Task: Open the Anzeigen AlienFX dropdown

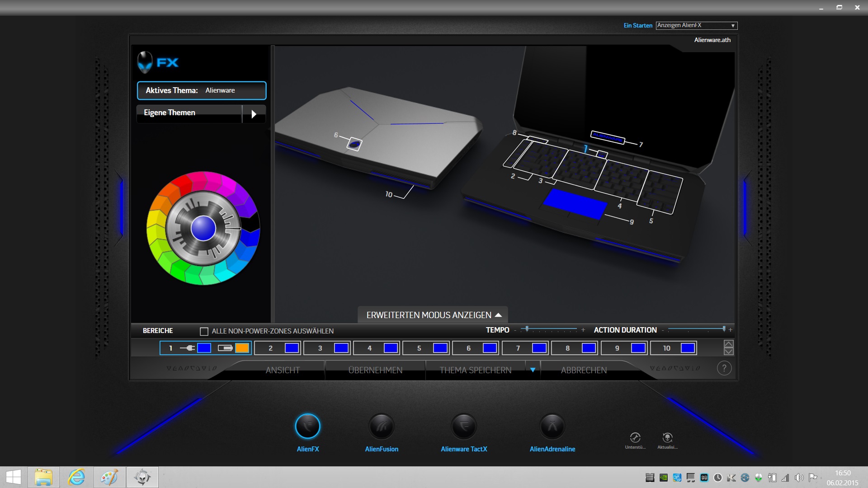Action: point(696,25)
